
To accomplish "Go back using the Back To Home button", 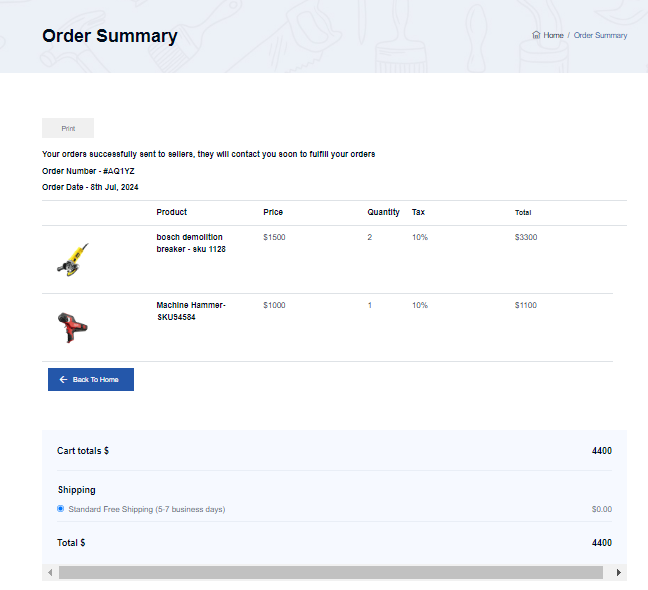I will (91, 379).
